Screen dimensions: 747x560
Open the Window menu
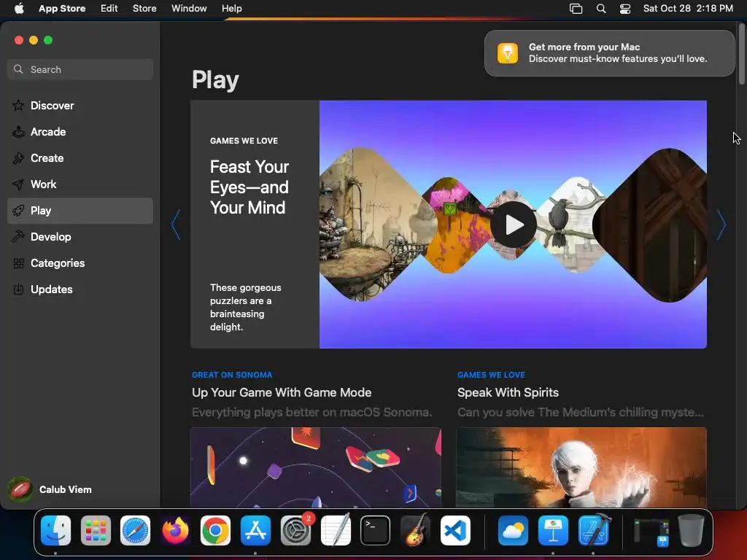[x=189, y=8]
